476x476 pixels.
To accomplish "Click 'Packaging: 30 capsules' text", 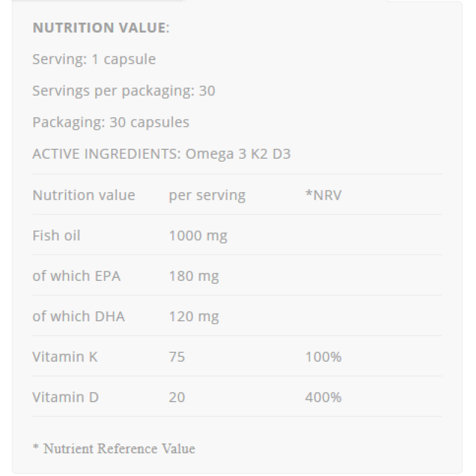I will [111, 123].
